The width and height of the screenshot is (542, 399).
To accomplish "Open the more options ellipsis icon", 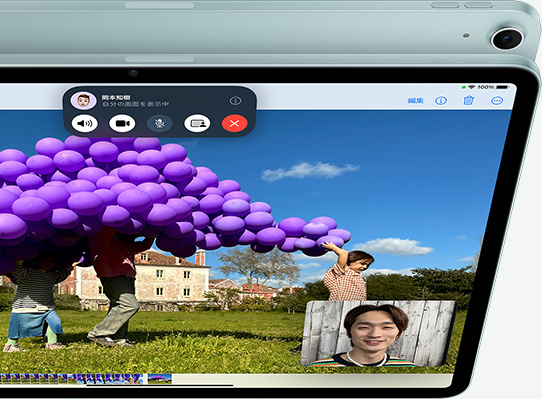I will tap(497, 101).
